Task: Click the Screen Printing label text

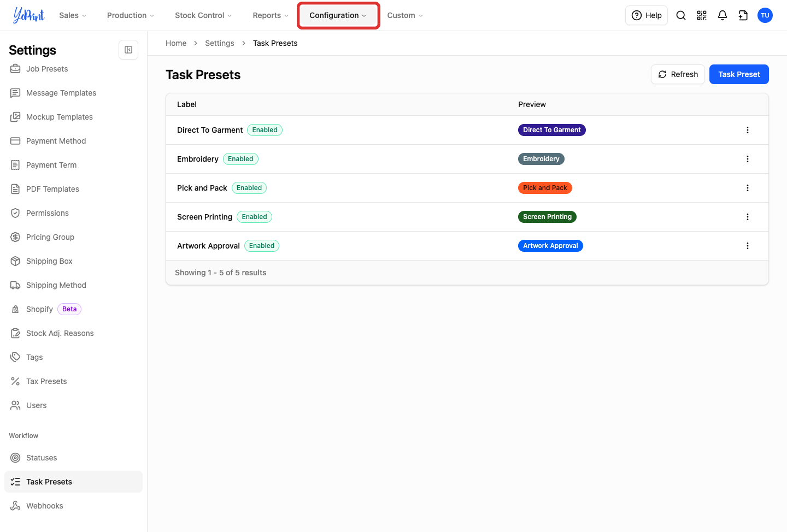Action: [x=204, y=217]
